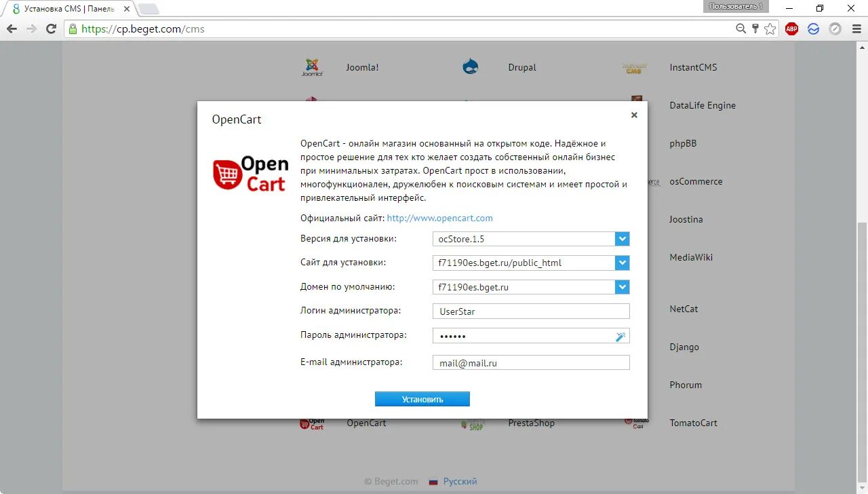
Task: Reload the page with refresh icon
Action: [51, 28]
